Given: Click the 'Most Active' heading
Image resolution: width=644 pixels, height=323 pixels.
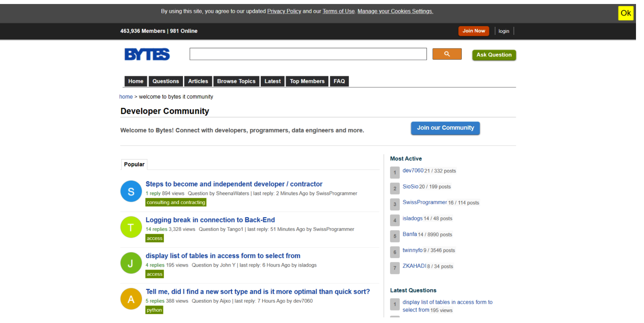Looking at the screenshot, I should (406, 159).
